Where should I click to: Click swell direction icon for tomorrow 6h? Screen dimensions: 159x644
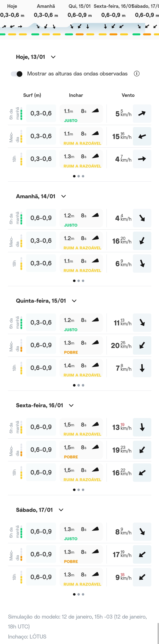pos(95,215)
